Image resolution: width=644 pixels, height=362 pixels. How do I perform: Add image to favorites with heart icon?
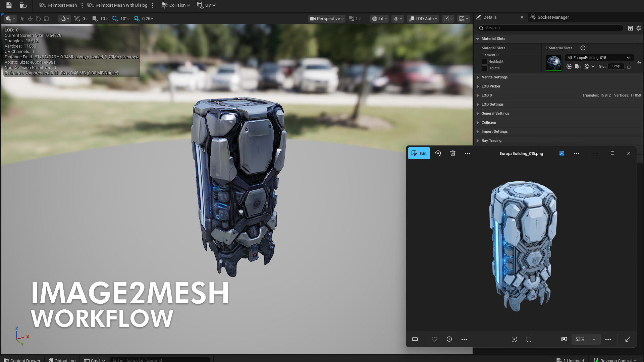(435, 339)
